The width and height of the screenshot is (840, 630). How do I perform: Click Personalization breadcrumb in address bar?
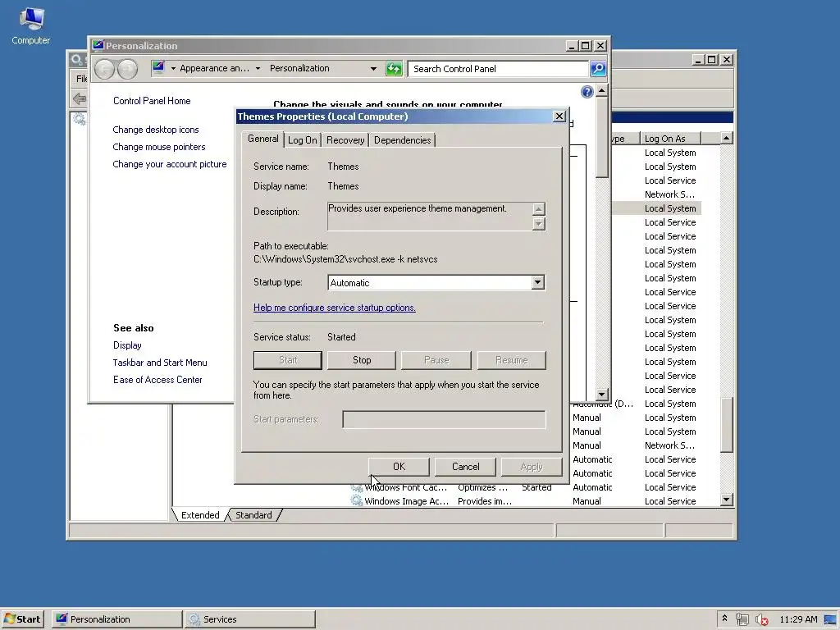[x=299, y=68]
